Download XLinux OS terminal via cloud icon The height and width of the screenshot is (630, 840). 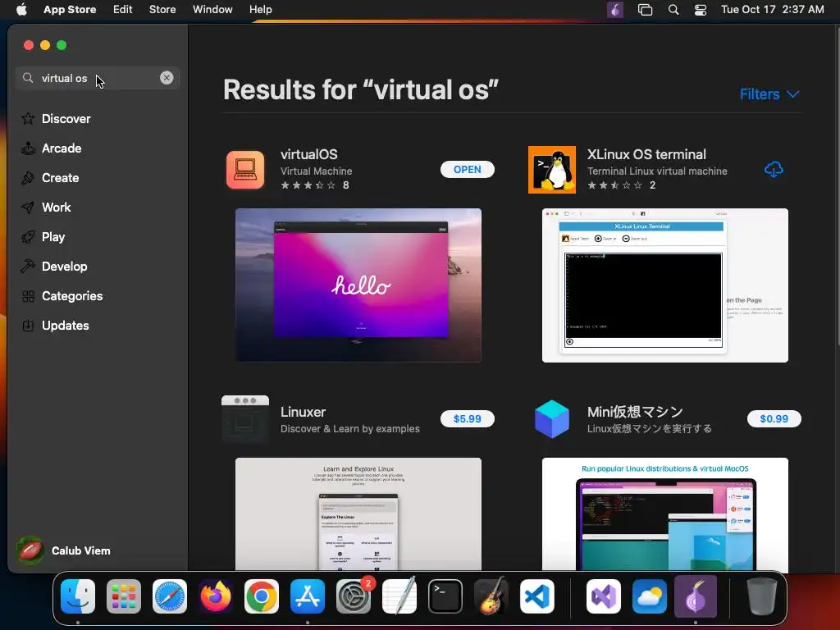[x=774, y=169]
